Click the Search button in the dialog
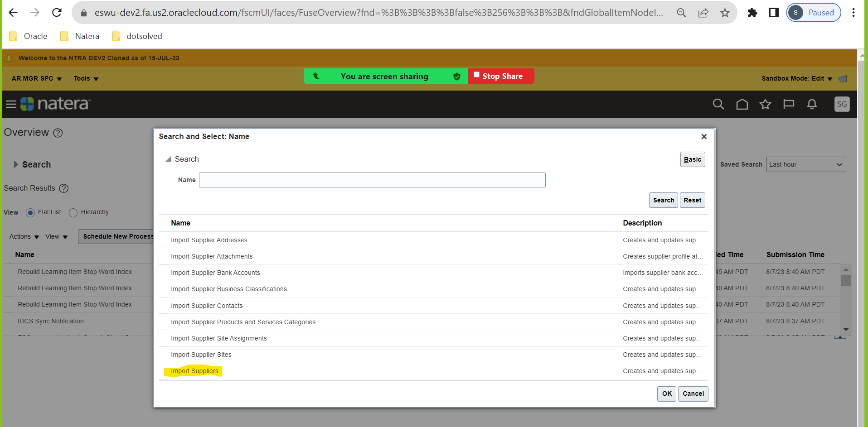Image resolution: width=868 pixels, height=427 pixels. 663,200
